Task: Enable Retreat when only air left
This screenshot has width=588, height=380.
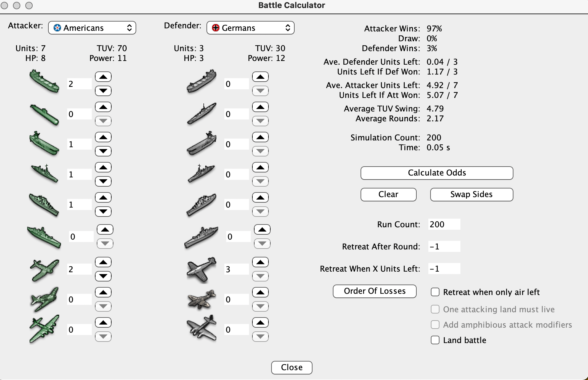Action: click(x=435, y=292)
